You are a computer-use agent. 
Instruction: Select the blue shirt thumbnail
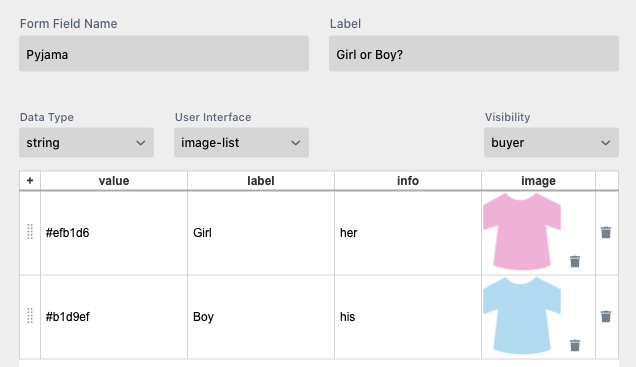522,316
